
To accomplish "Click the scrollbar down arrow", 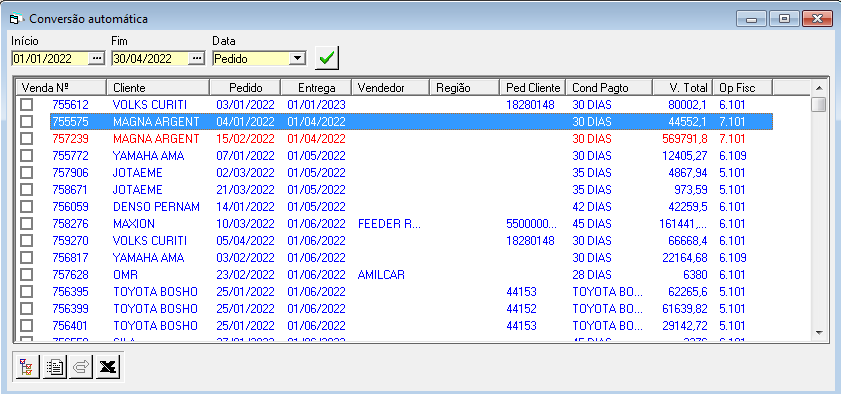I will (818, 333).
